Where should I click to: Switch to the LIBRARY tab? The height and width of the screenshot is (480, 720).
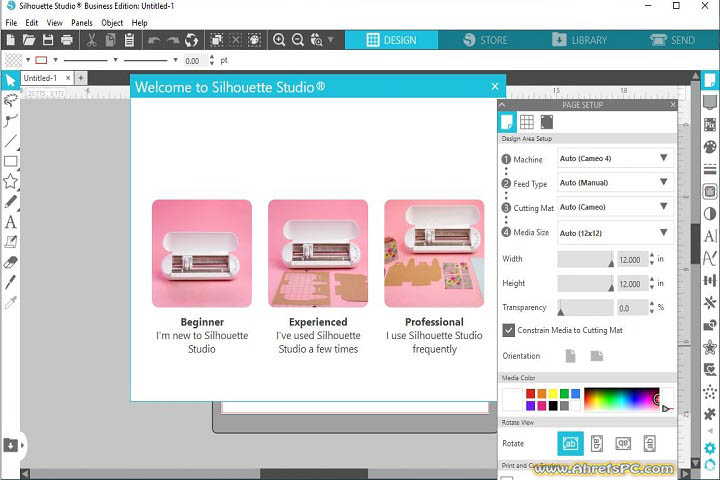pyautogui.click(x=579, y=40)
